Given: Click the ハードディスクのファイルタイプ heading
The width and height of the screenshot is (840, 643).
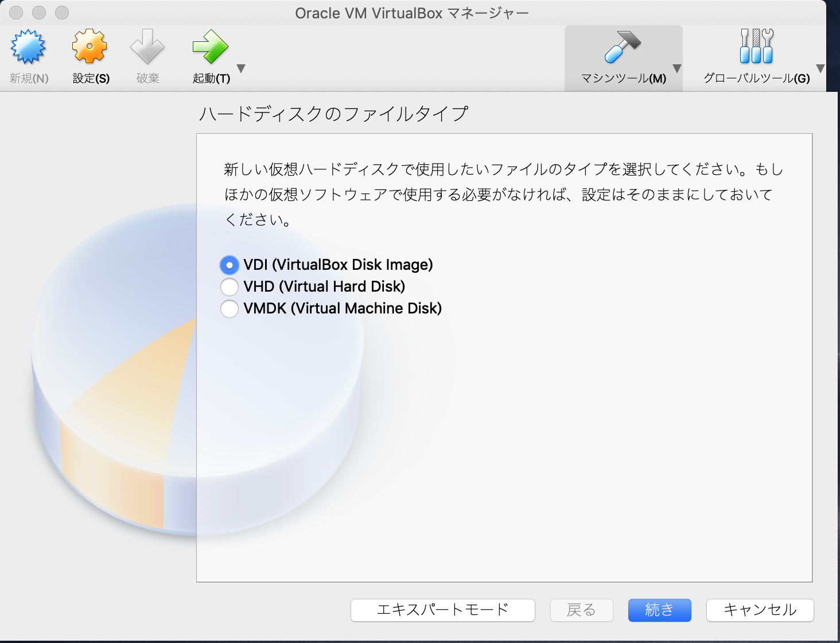Looking at the screenshot, I should point(334,114).
